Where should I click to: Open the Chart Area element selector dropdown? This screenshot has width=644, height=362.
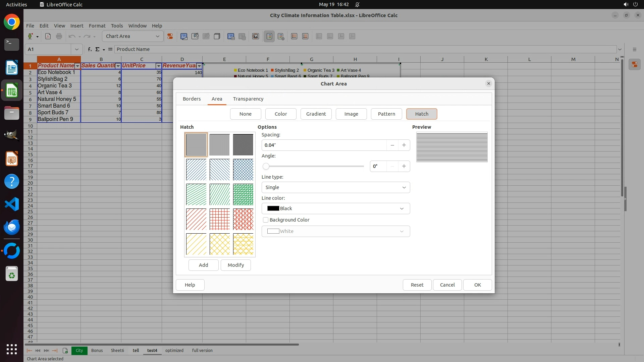157,36
